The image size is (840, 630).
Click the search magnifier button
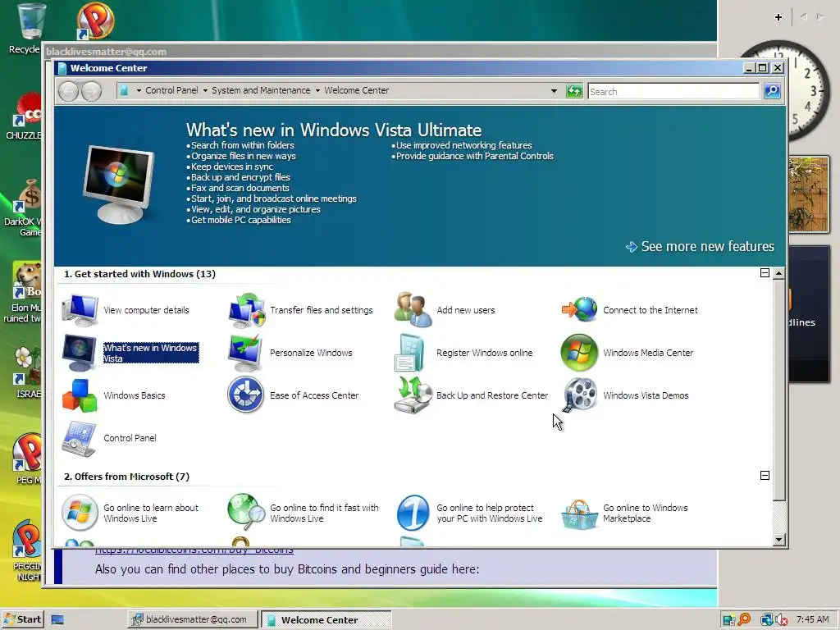tap(772, 91)
